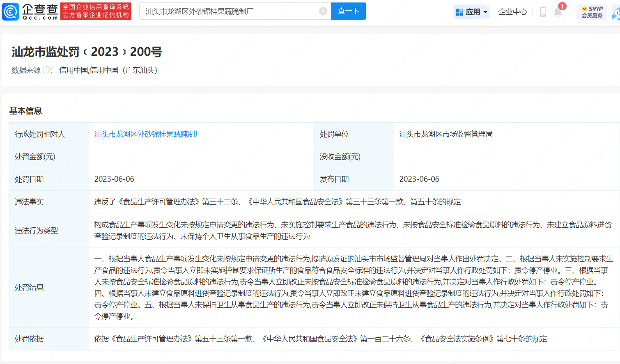Click the 处罚日期 value 2023-06-06
Screen dimensions: 620x364
click(x=114, y=179)
